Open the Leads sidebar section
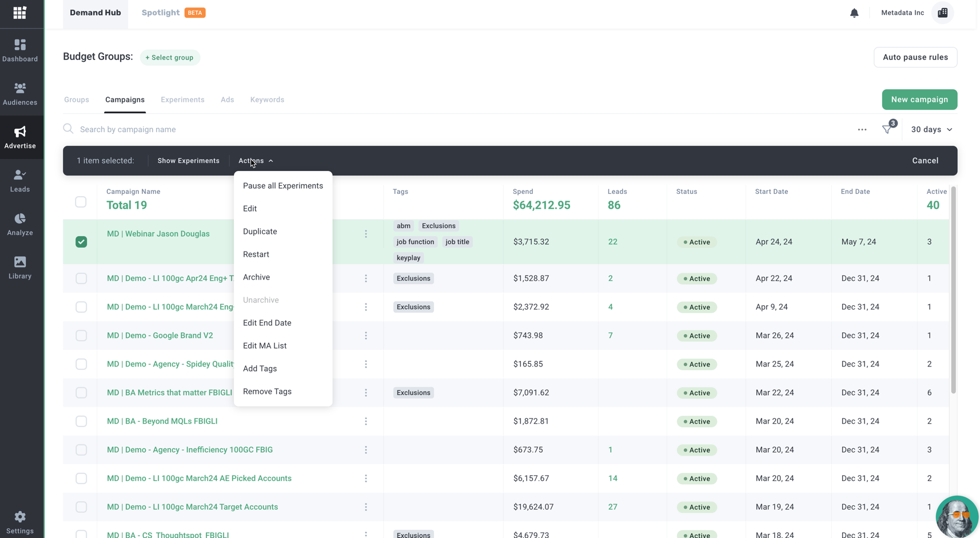 pos(20,181)
